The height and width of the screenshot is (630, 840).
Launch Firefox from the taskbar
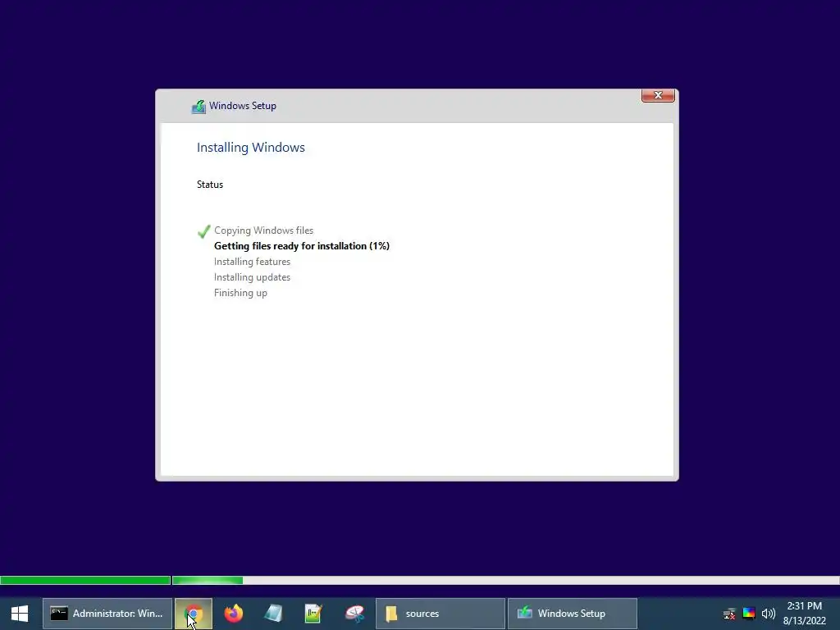(x=234, y=614)
